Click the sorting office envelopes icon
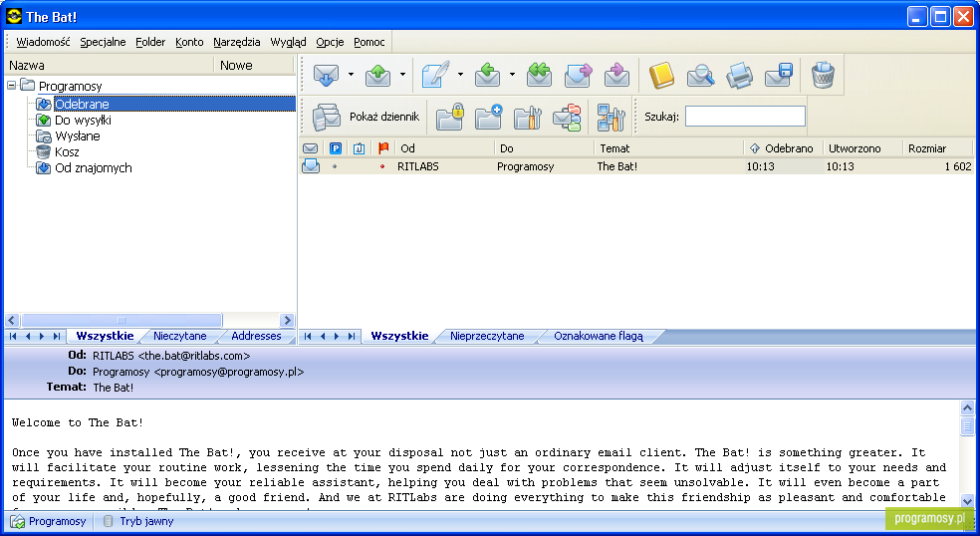The height and width of the screenshot is (536, 980). (567, 117)
